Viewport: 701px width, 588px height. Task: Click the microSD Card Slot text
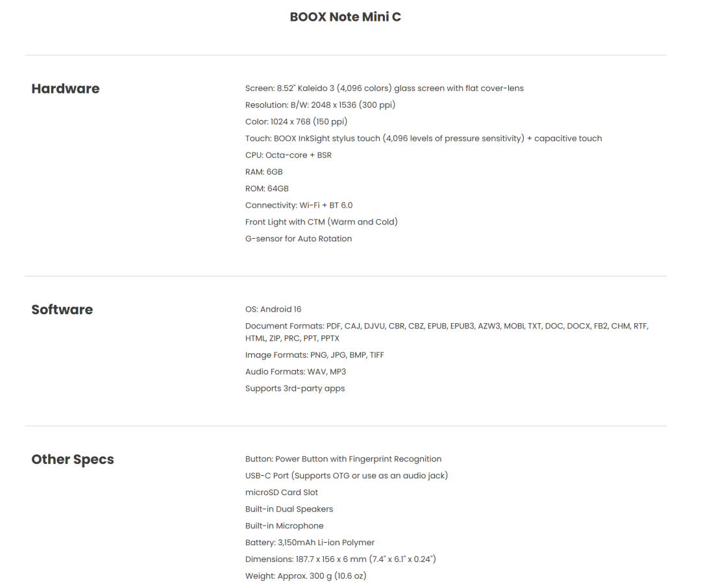click(281, 493)
